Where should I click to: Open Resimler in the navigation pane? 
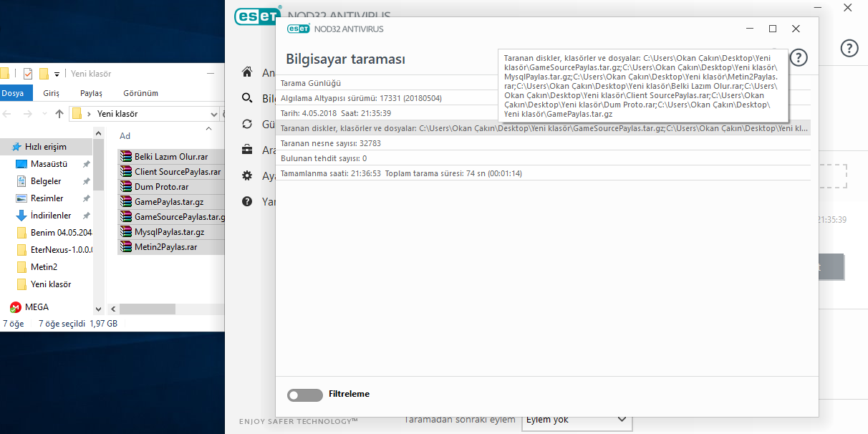coord(47,198)
